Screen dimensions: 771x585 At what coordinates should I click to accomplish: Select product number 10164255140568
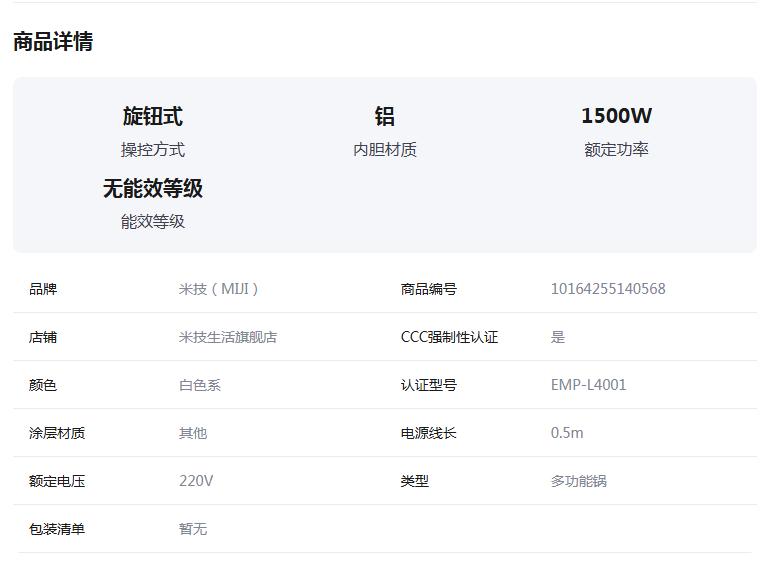pos(608,289)
